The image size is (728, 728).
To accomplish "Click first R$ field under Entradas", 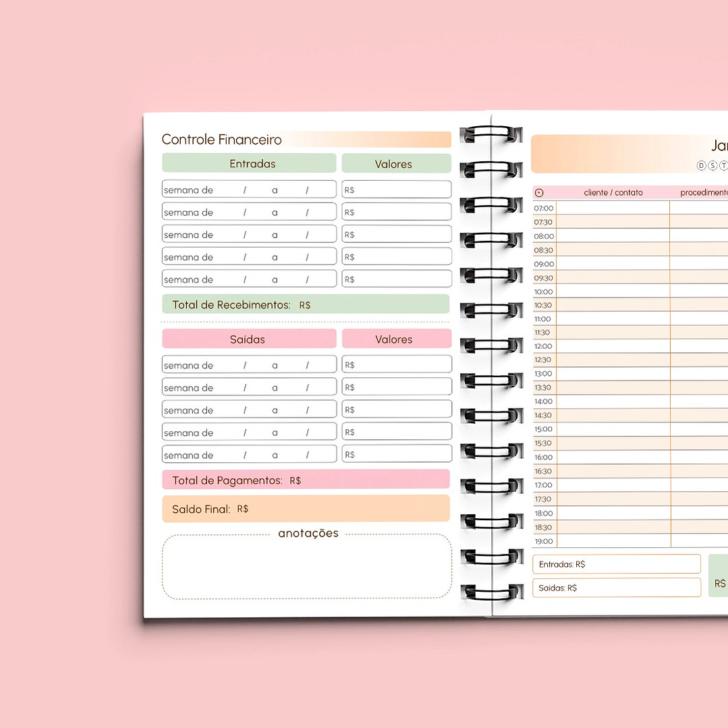I will pos(397,190).
